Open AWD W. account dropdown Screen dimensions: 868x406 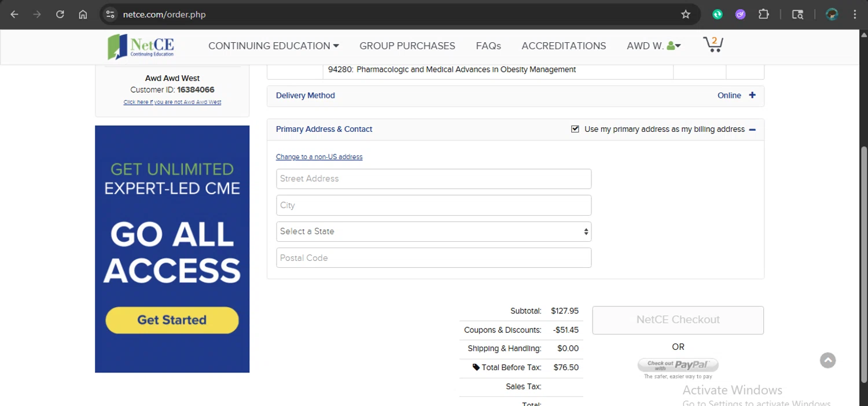point(653,46)
